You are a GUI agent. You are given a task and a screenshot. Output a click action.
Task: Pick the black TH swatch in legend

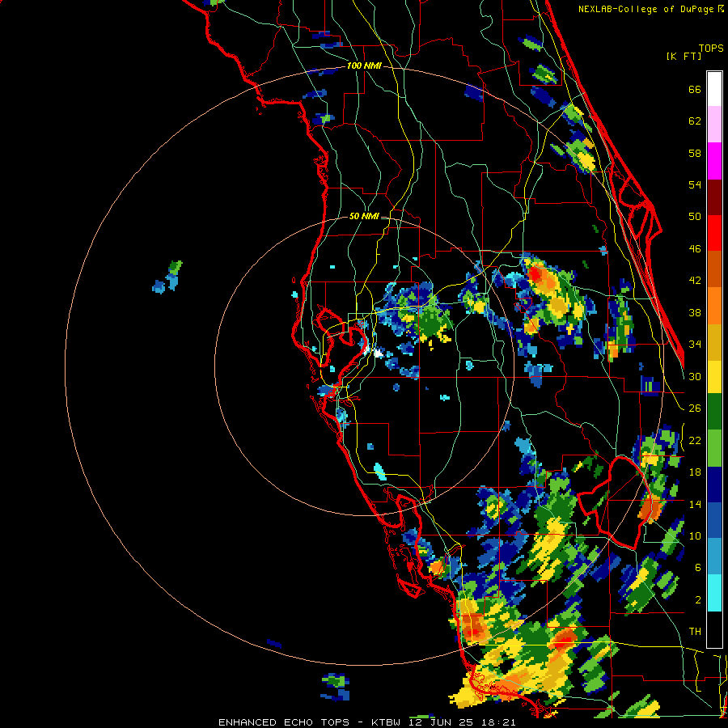point(714,629)
